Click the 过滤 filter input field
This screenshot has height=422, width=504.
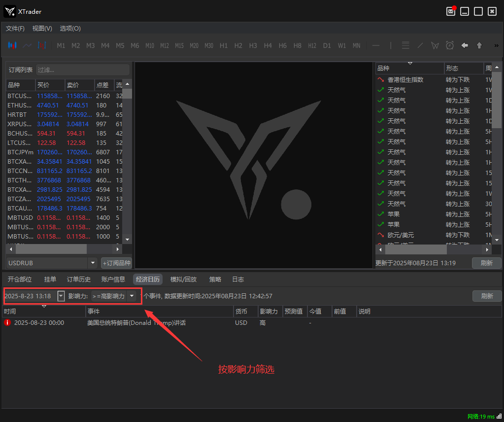pyautogui.click(x=82, y=70)
